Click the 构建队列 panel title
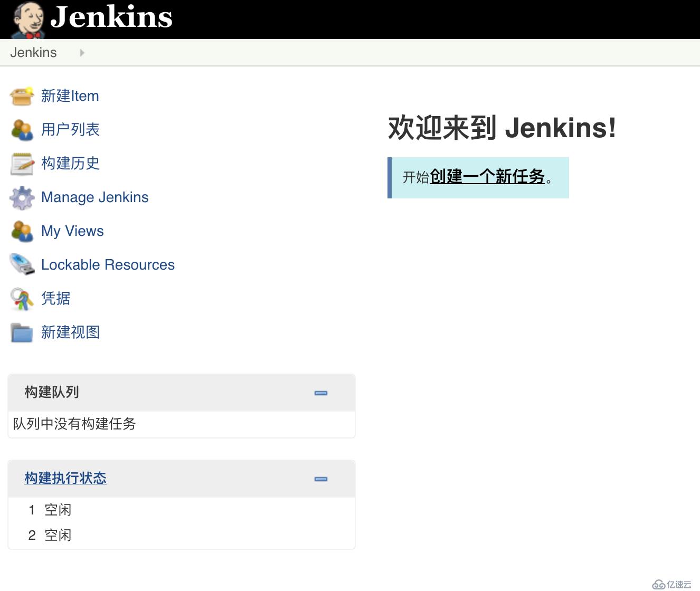Screen dimensions: 700x591 pos(52,392)
